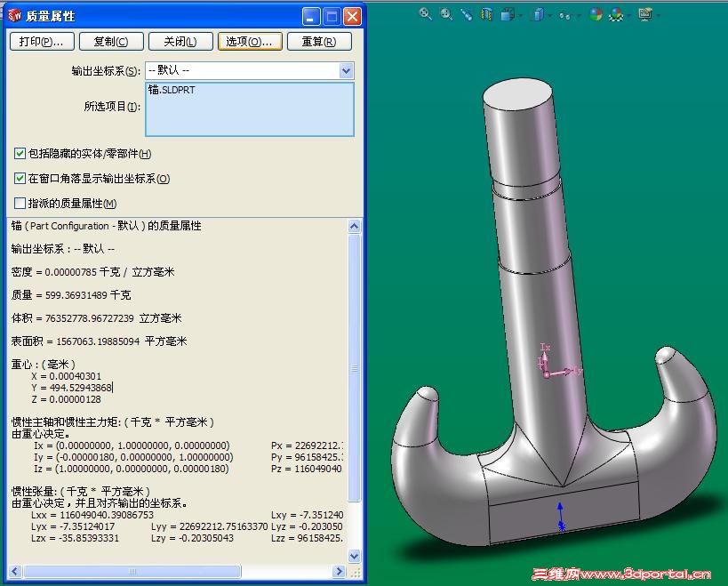728x586 pixels.
Task: Click the mass value 599.36931489 千克
Action: click(x=88, y=295)
